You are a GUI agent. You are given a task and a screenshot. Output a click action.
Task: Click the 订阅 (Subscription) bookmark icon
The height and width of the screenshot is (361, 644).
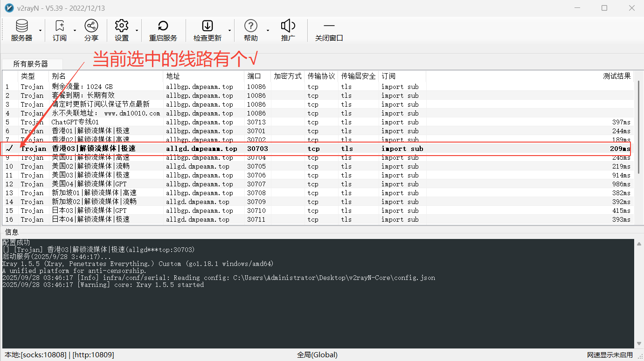tap(59, 26)
